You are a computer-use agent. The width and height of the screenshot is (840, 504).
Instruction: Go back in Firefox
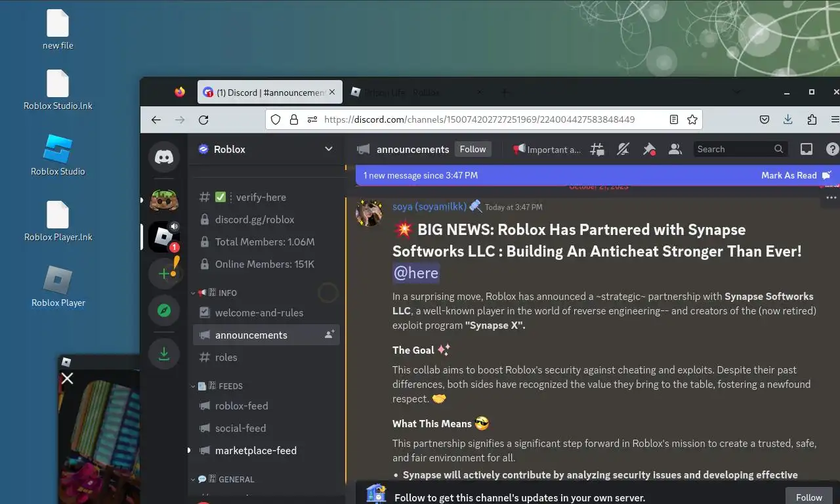[x=156, y=119]
